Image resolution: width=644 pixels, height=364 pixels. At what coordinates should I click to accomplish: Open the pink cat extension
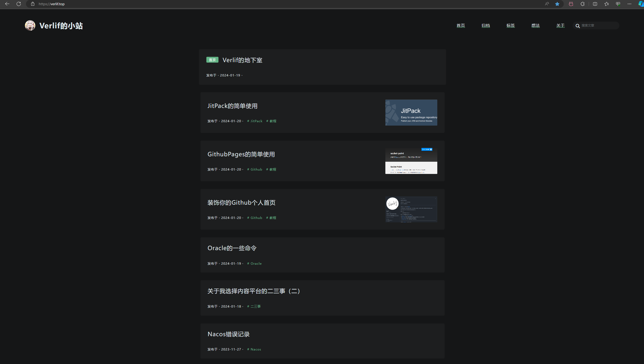[571, 4]
